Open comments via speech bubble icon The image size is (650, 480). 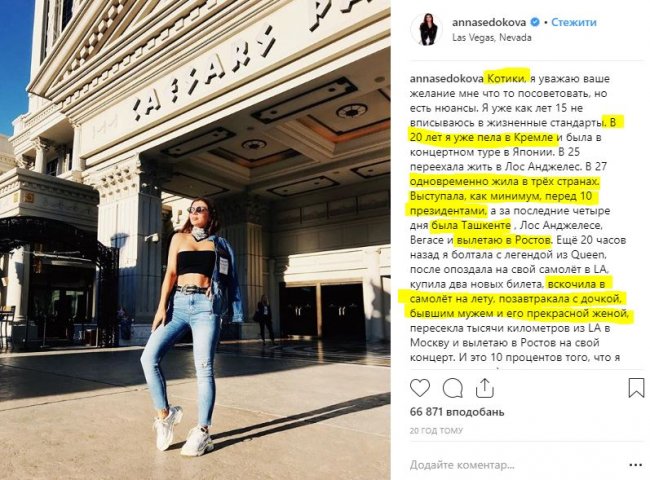(x=453, y=388)
